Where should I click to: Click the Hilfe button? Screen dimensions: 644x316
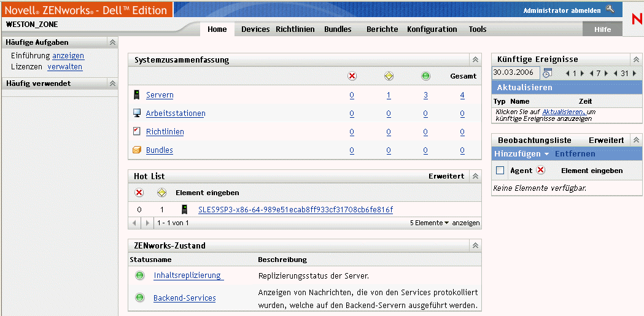coord(602,29)
